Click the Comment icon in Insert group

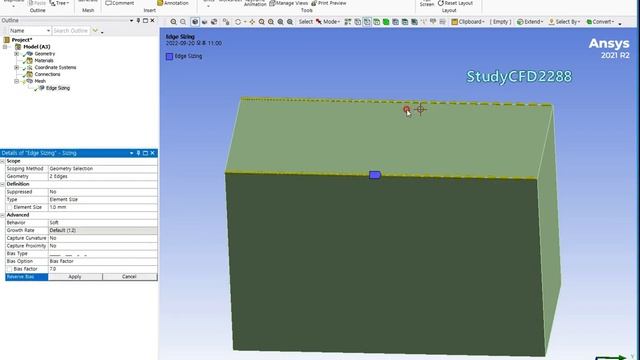point(108,3)
